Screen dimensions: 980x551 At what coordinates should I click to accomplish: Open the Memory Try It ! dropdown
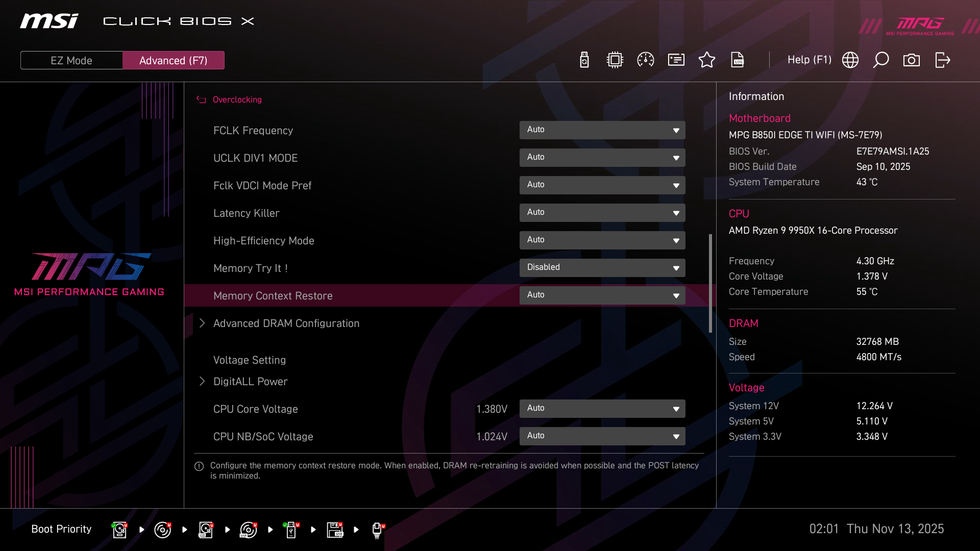coord(602,268)
